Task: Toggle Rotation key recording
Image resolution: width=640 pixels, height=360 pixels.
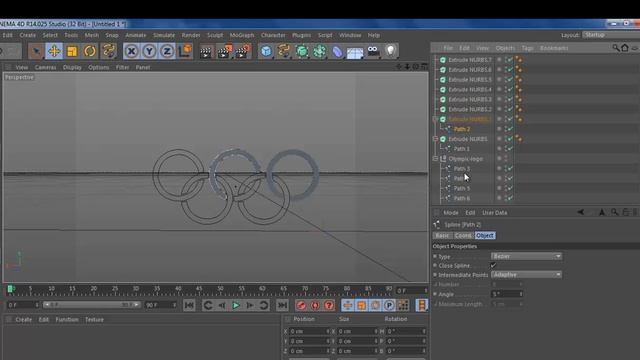Action: click(375, 305)
